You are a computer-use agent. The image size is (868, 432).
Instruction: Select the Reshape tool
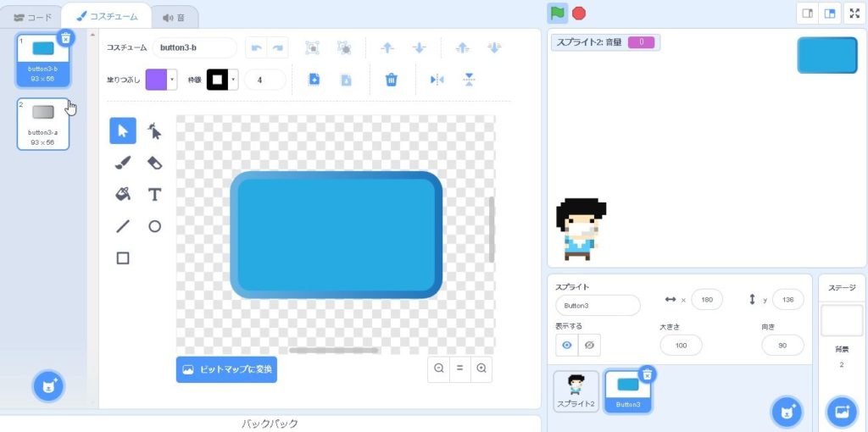154,130
